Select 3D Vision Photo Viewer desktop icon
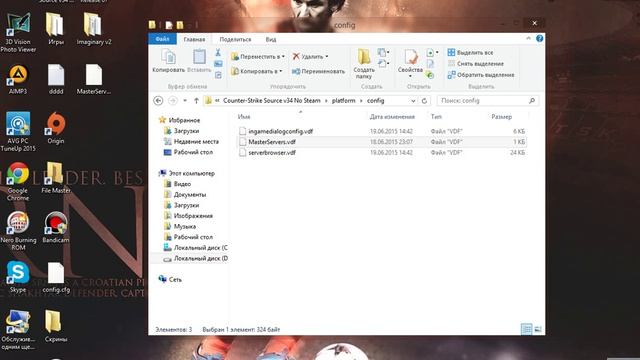This screenshot has width=640, height=360. (18, 33)
